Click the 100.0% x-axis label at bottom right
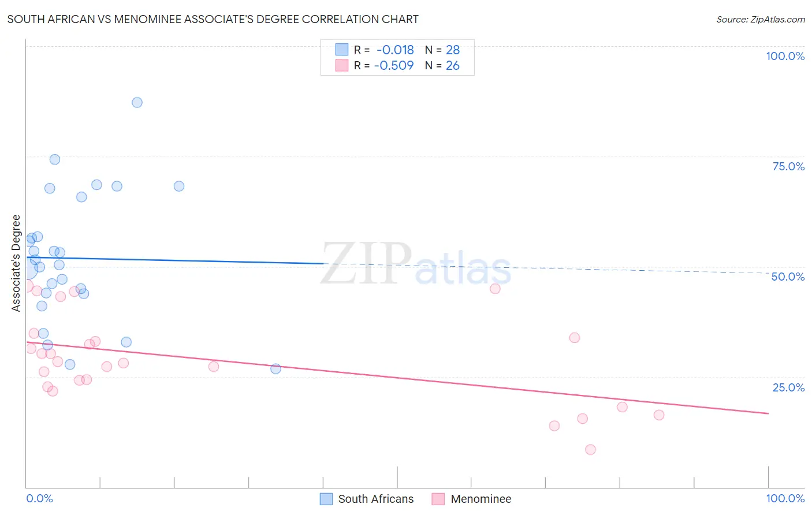 (x=785, y=498)
